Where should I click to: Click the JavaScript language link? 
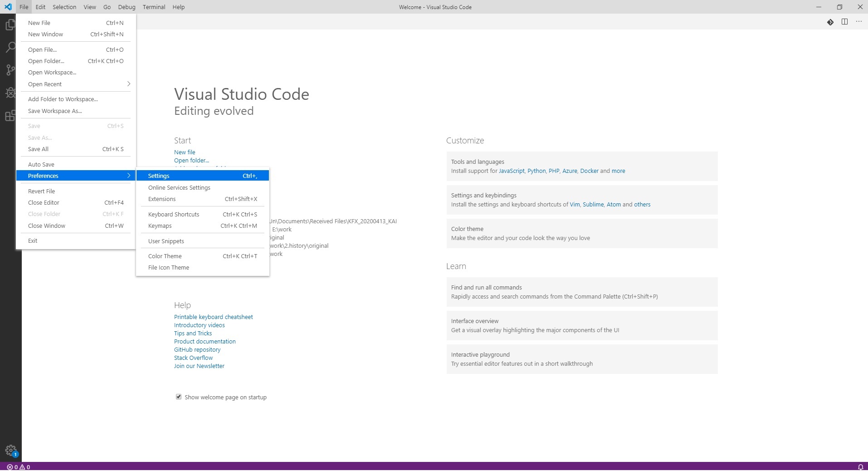pos(512,171)
